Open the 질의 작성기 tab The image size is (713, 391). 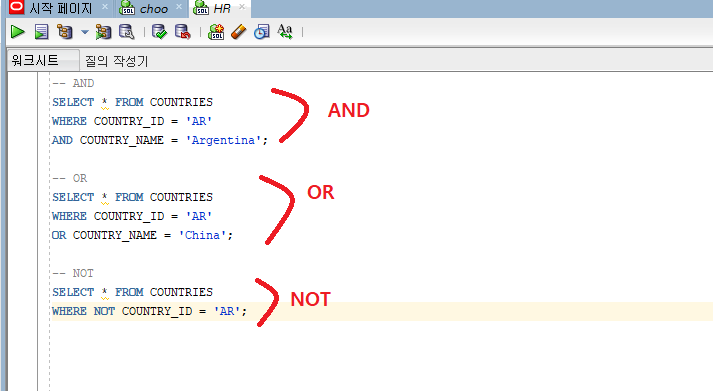click(116, 60)
